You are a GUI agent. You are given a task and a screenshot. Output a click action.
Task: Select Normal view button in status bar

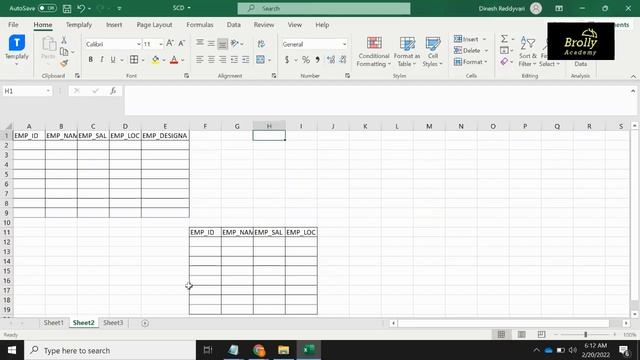tap(502, 334)
